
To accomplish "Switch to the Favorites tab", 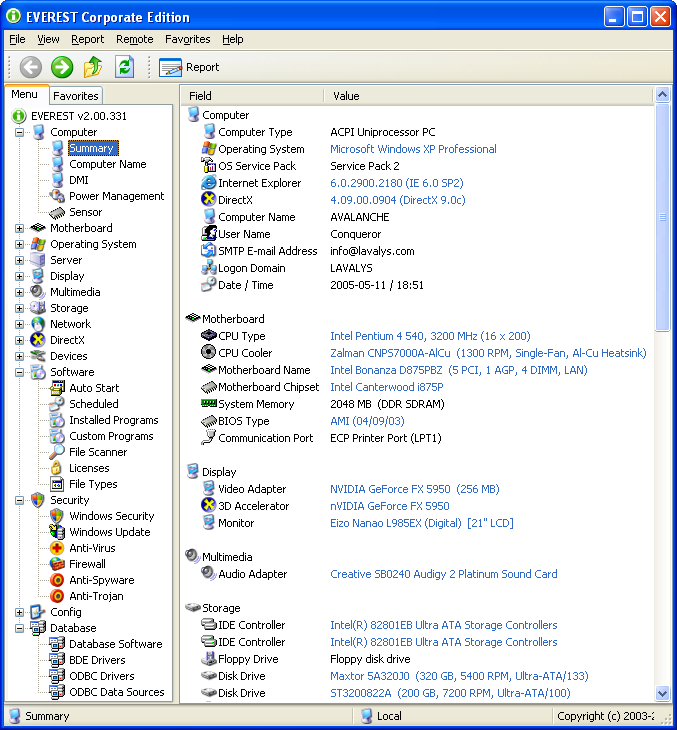I will 76,96.
